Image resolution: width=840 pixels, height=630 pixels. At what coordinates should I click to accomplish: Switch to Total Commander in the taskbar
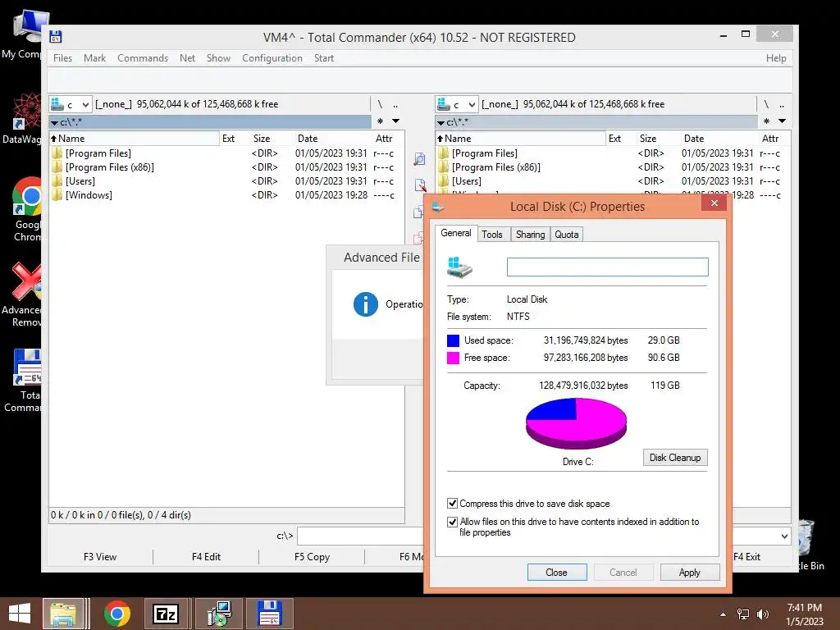(x=269, y=614)
